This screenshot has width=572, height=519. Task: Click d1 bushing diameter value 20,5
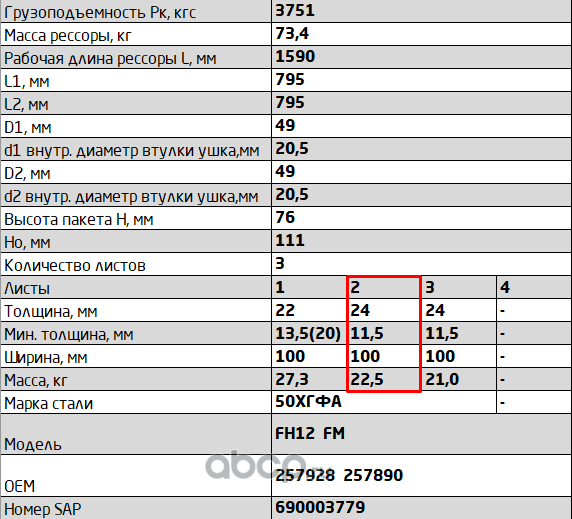pos(292,148)
